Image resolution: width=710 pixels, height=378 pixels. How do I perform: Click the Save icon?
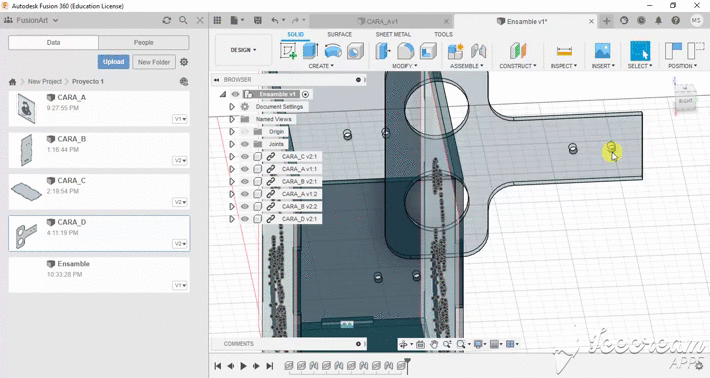258,20
